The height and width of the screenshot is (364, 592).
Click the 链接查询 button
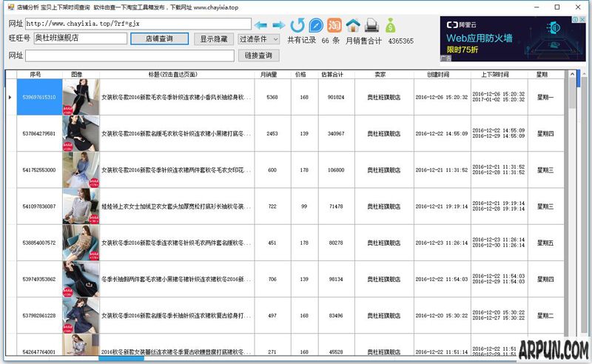coord(258,55)
